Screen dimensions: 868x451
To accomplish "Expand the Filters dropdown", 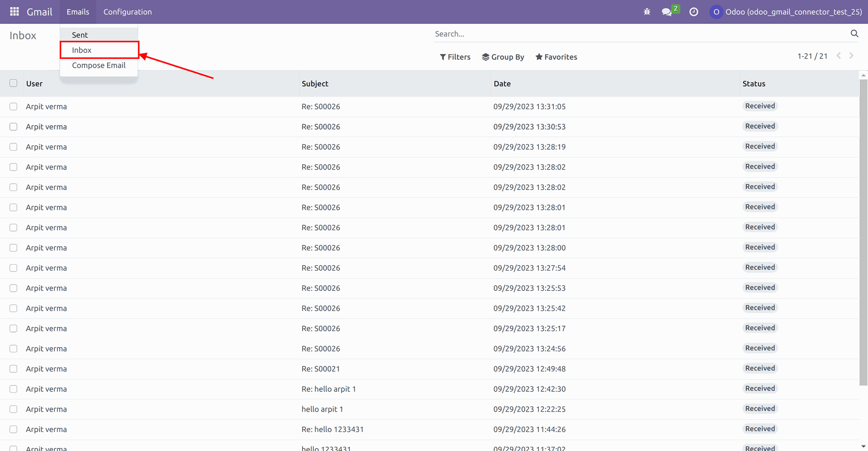I will coord(455,57).
